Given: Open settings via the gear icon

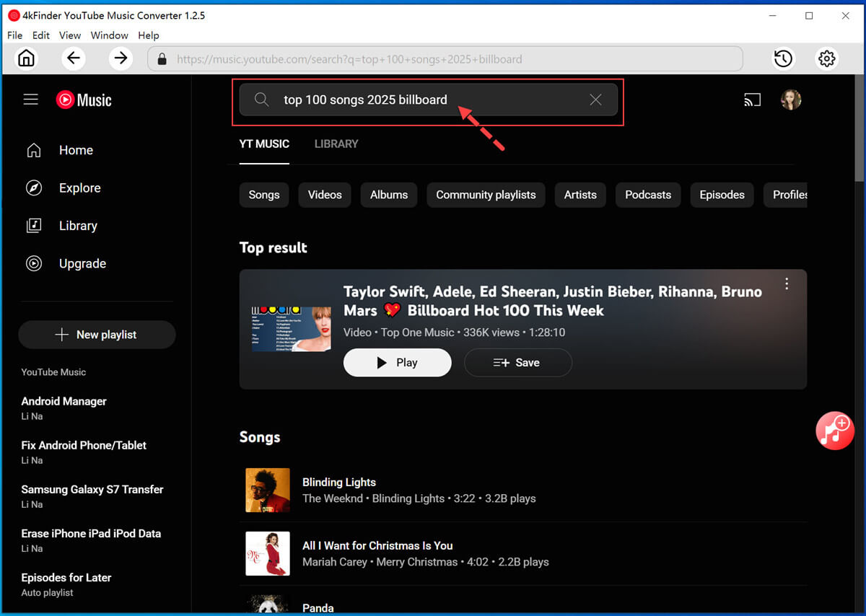Looking at the screenshot, I should (827, 58).
